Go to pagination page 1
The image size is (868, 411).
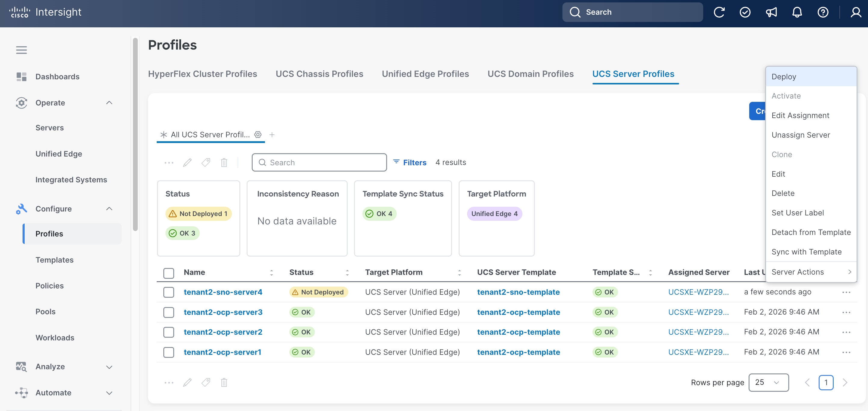coord(826,382)
